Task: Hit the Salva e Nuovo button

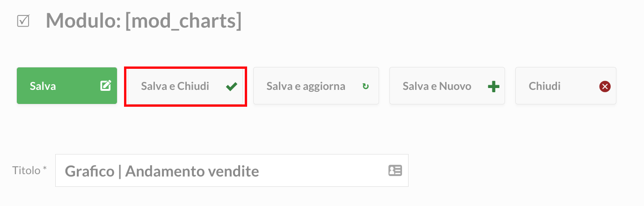Action: coord(447,86)
